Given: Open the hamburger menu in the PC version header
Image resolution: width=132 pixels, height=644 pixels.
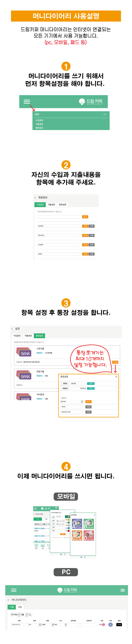Looking at the screenshot, I should [14, 590].
